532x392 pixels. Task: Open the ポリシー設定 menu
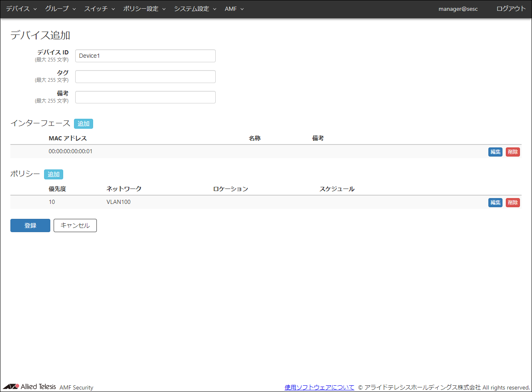pos(144,9)
